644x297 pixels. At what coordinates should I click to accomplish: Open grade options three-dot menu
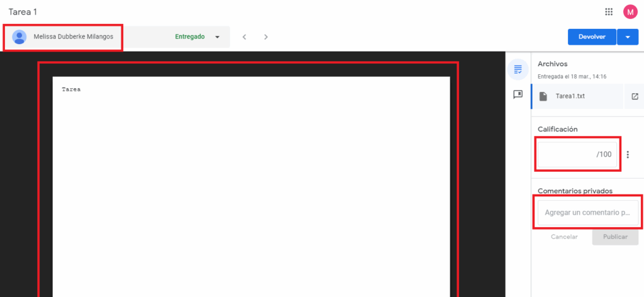tap(628, 155)
